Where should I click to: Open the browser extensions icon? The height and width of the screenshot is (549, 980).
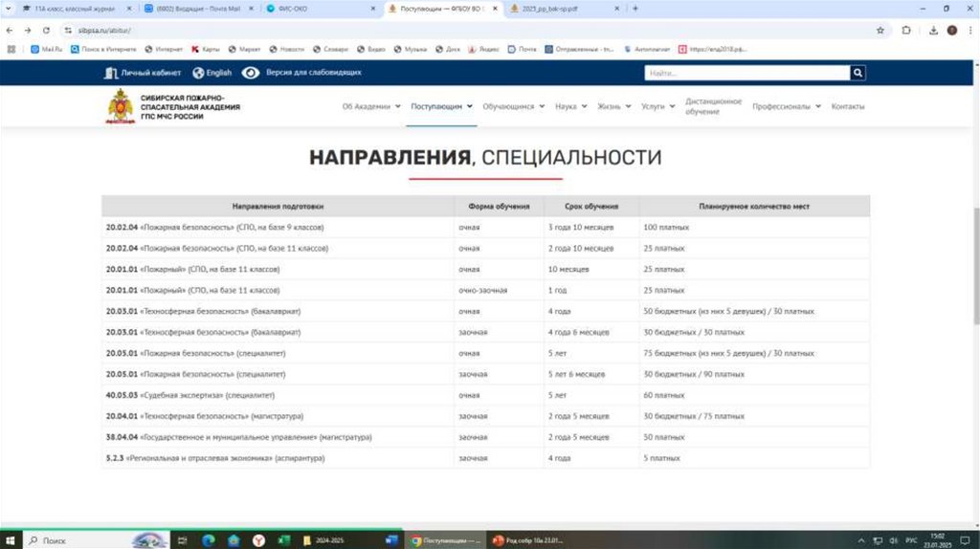906,30
